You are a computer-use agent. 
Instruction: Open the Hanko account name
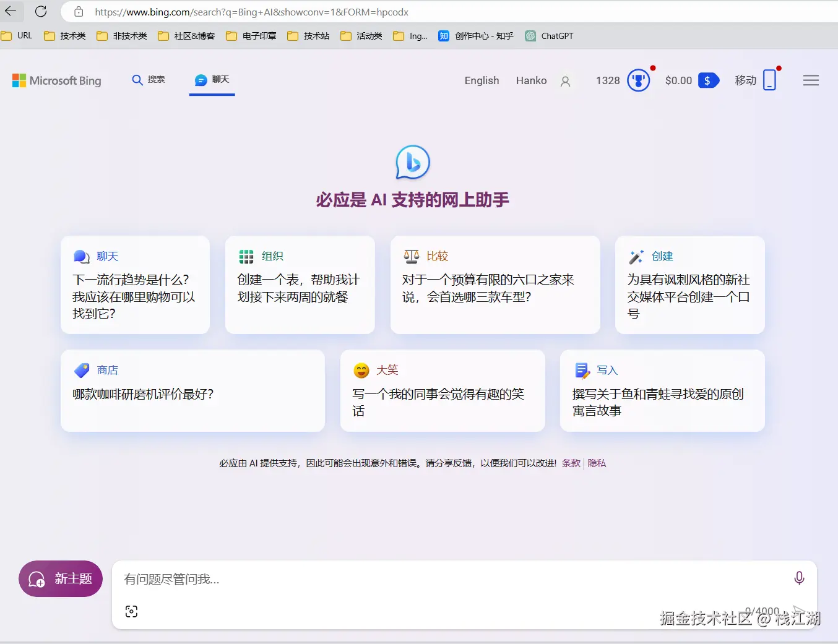click(x=531, y=80)
